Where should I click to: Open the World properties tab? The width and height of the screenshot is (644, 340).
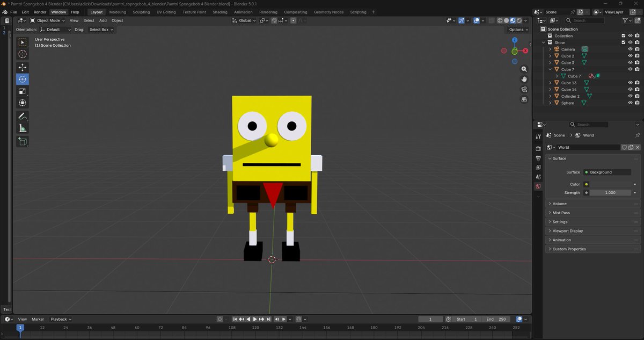538,186
